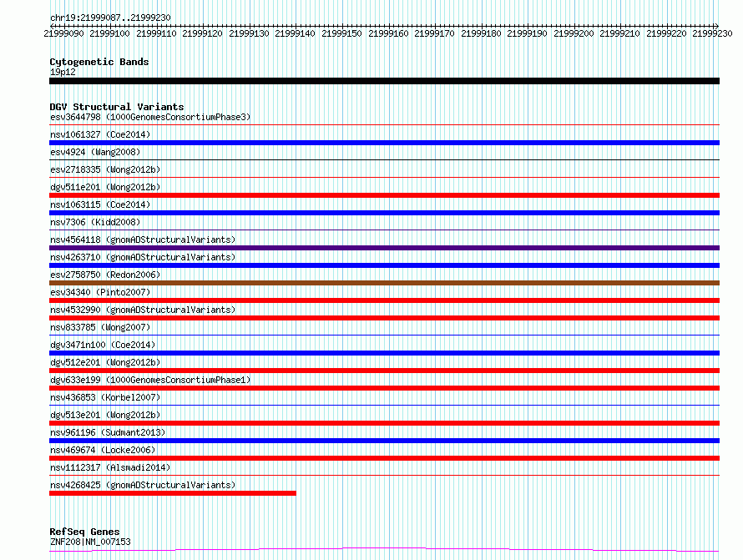
Task: Click variant label nsv1063115 (Coe2014)
Action: coord(100,204)
